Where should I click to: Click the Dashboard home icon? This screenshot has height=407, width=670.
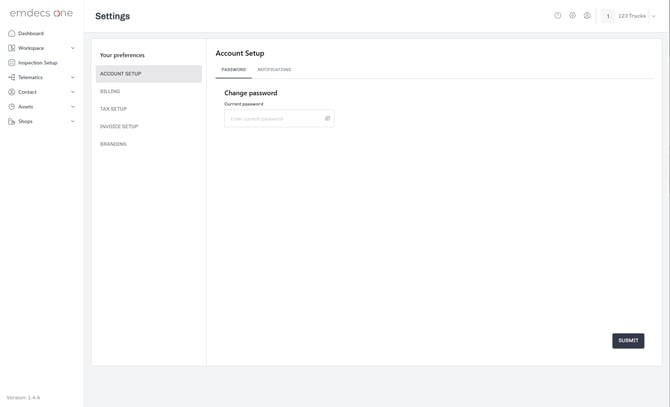[x=12, y=33]
